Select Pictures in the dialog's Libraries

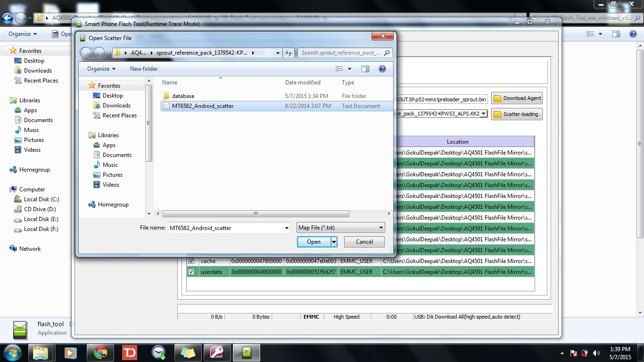[113, 175]
